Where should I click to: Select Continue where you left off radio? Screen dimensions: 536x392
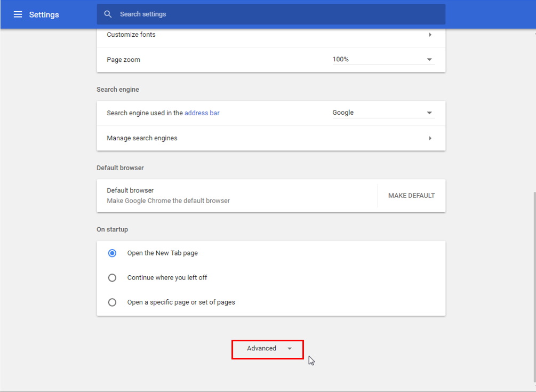point(112,277)
